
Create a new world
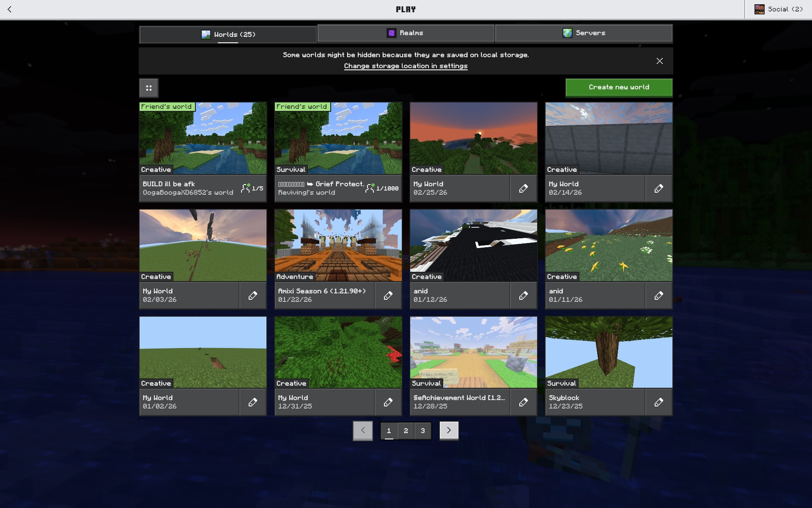(x=619, y=88)
